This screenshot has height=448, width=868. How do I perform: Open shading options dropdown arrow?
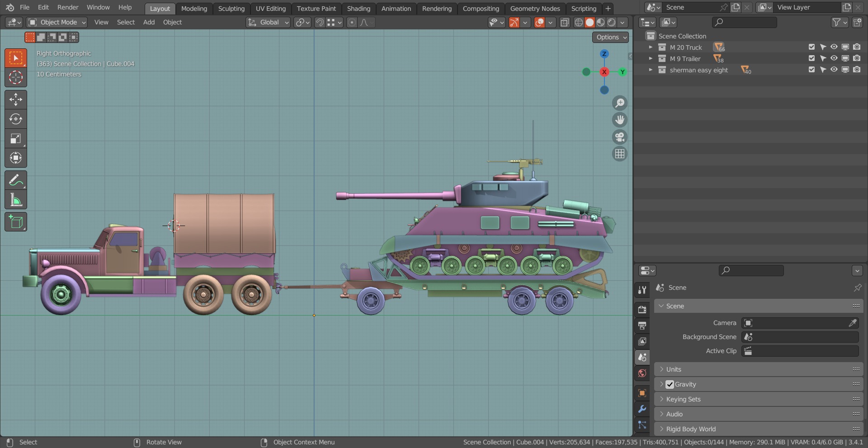tap(623, 22)
